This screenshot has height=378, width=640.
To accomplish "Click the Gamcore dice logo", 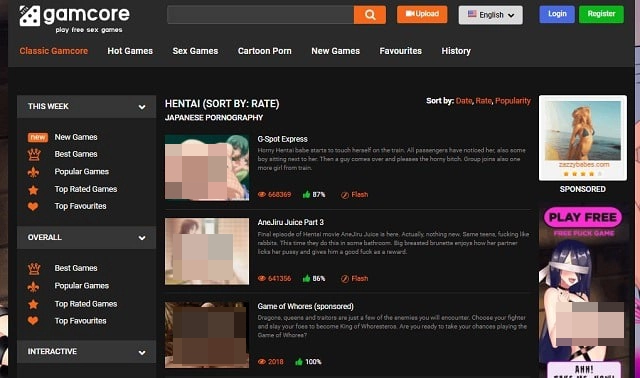I will (30, 16).
